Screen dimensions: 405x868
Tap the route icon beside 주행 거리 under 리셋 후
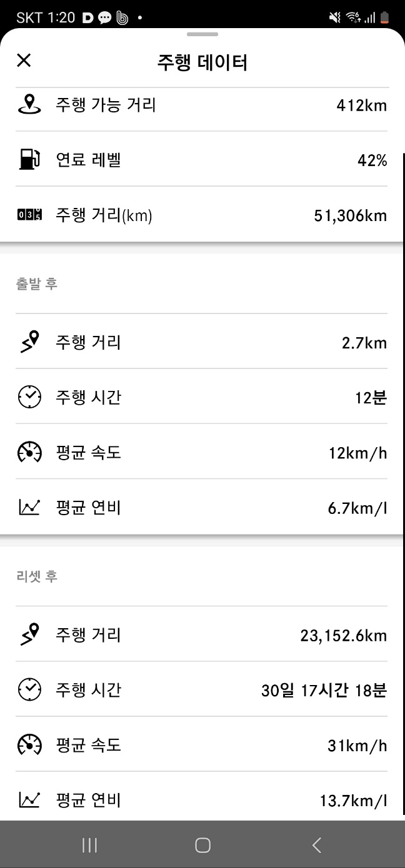29,634
